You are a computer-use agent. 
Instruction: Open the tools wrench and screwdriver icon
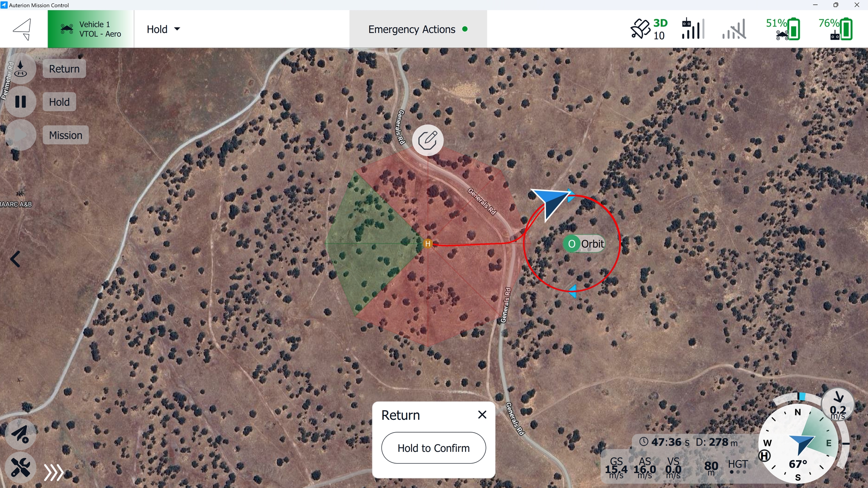click(20, 467)
